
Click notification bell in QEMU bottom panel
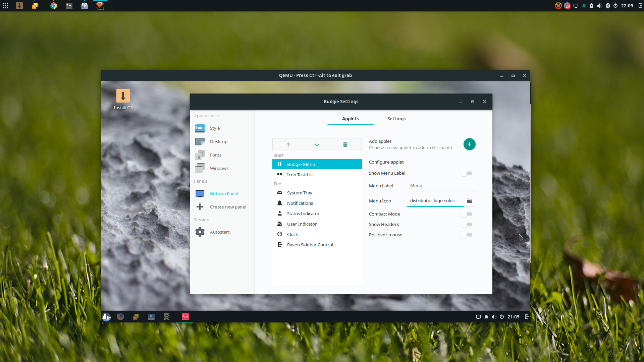pyautogui.click(x=486, y=317)
